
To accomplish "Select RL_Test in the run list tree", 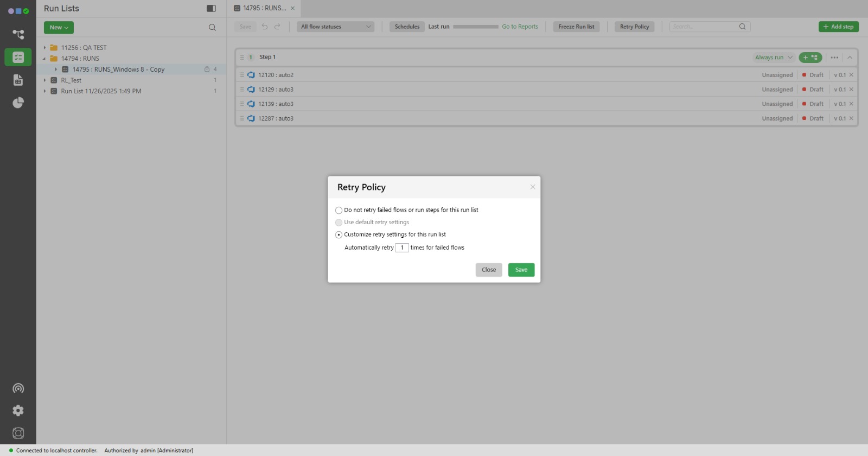I will 71,80.
